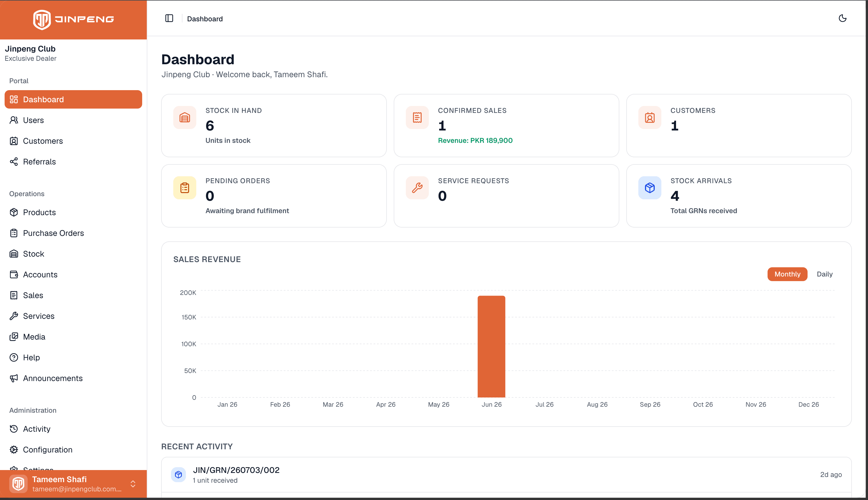Open Products section
Screen dimensions: 868x500
pyautogui.click(x=73, y=213)
